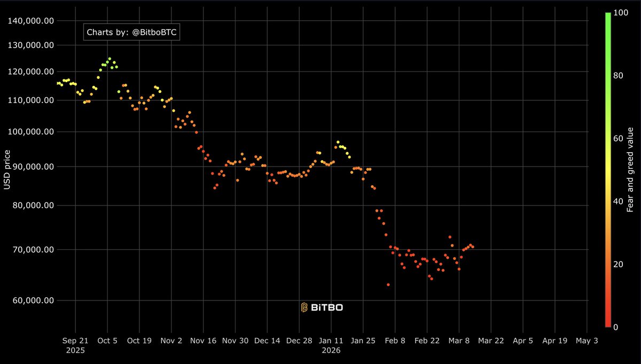The height and width of the screenshot is (364, 641).
Task: Click the "Nov 16" x-axis date label
Action: coord(204,341)
